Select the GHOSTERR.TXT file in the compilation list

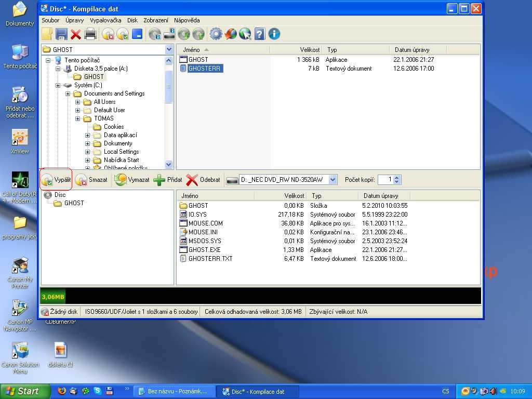pyautogui.click(x=210, y=259)
